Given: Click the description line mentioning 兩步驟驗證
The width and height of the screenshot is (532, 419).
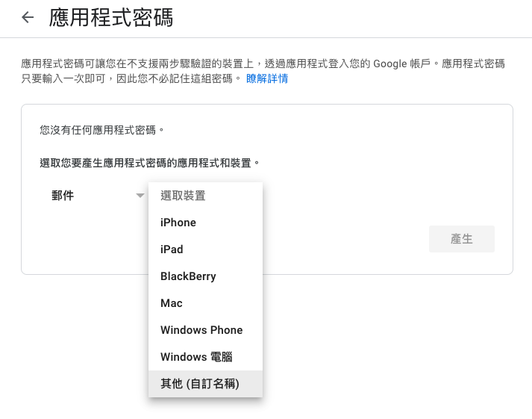Looking at the screenshot, I should [x=224, y=64].
